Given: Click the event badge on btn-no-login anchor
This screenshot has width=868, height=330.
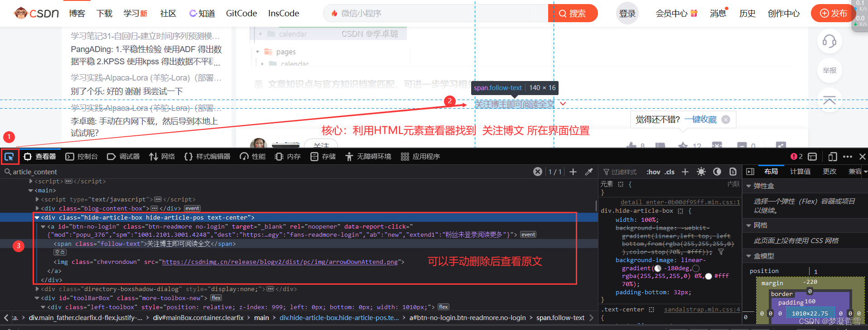Looking at the screenshot, I should click(x=528, y=234).
